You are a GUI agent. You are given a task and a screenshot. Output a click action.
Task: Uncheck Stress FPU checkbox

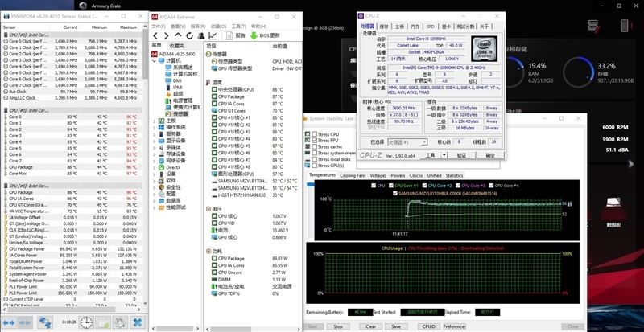tap(315, 141)
